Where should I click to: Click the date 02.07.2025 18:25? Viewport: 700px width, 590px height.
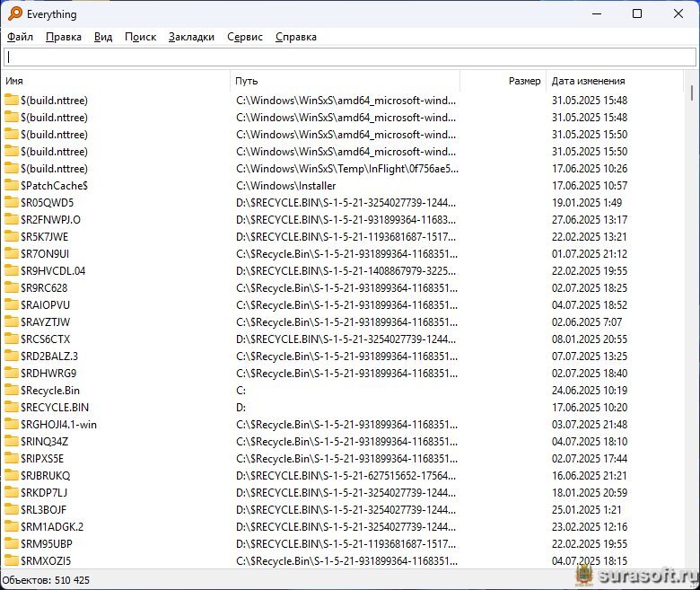[590, 287]
